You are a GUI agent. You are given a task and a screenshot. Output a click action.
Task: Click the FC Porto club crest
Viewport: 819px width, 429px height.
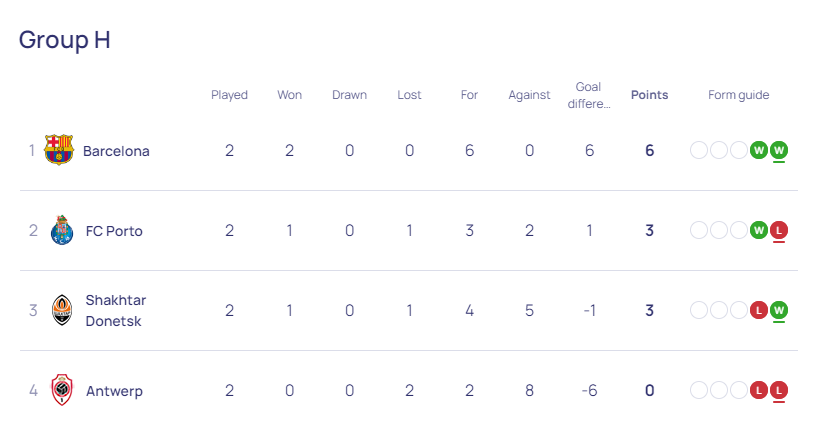tap(62, 230)
